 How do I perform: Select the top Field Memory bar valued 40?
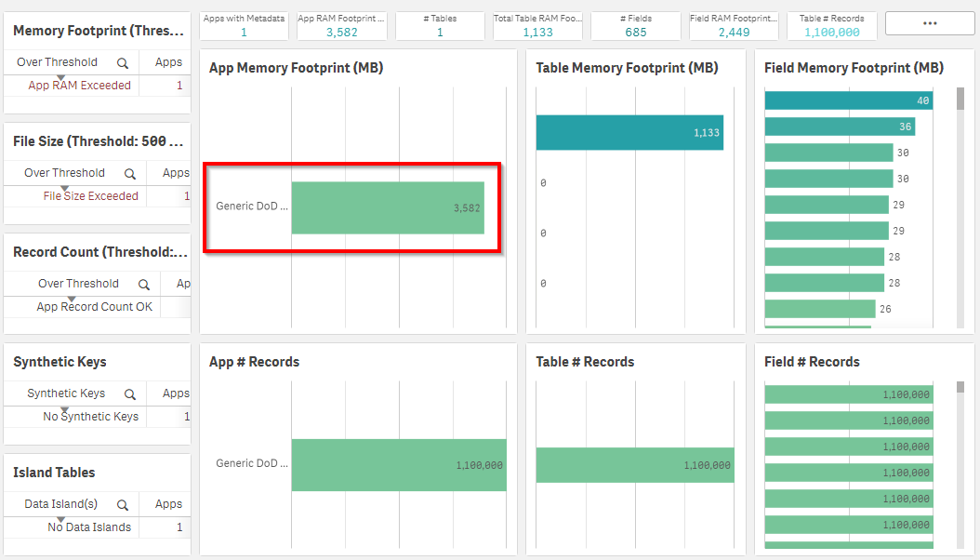848,100
